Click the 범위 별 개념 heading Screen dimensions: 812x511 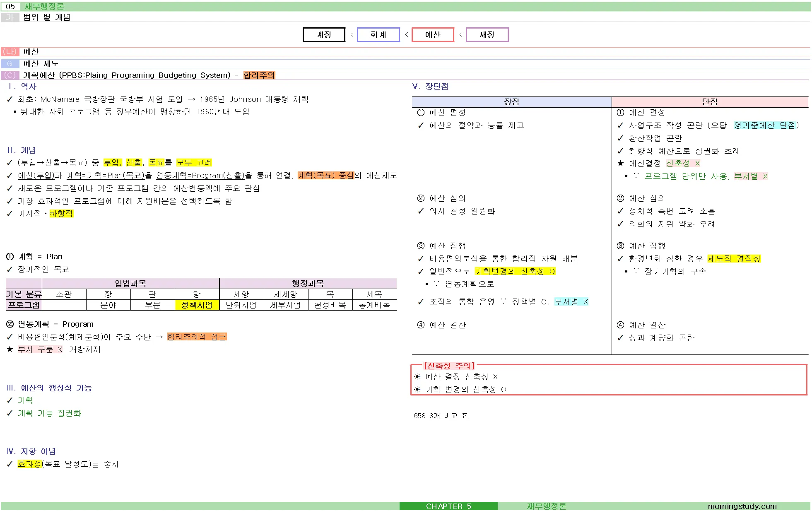[x=47, y=17]
